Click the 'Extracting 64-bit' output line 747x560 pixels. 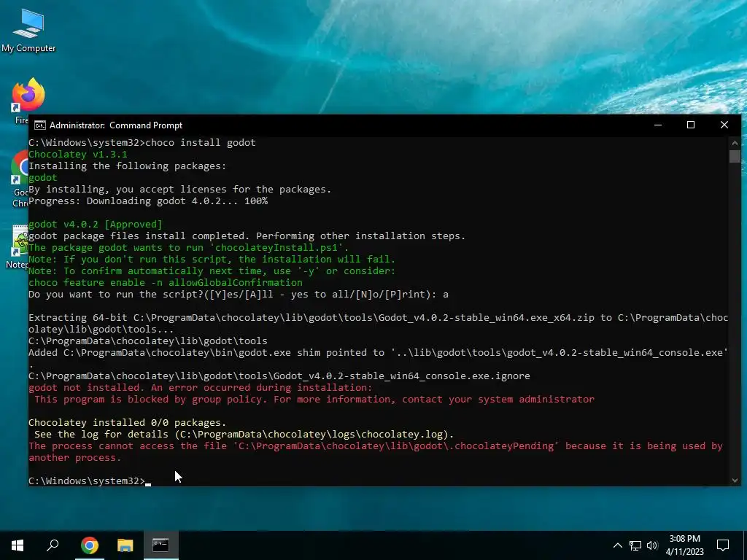pos(379,323)
